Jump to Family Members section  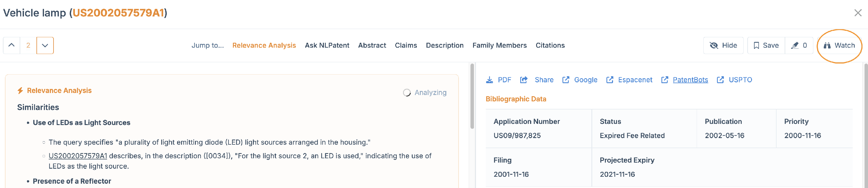coord(499,45)
